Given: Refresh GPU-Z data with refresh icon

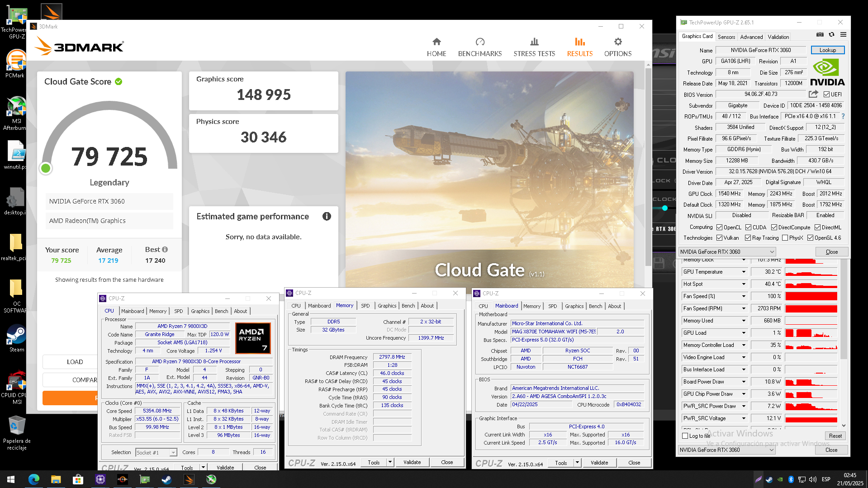Looking at the screenshot, I should (x=831, y=35).
